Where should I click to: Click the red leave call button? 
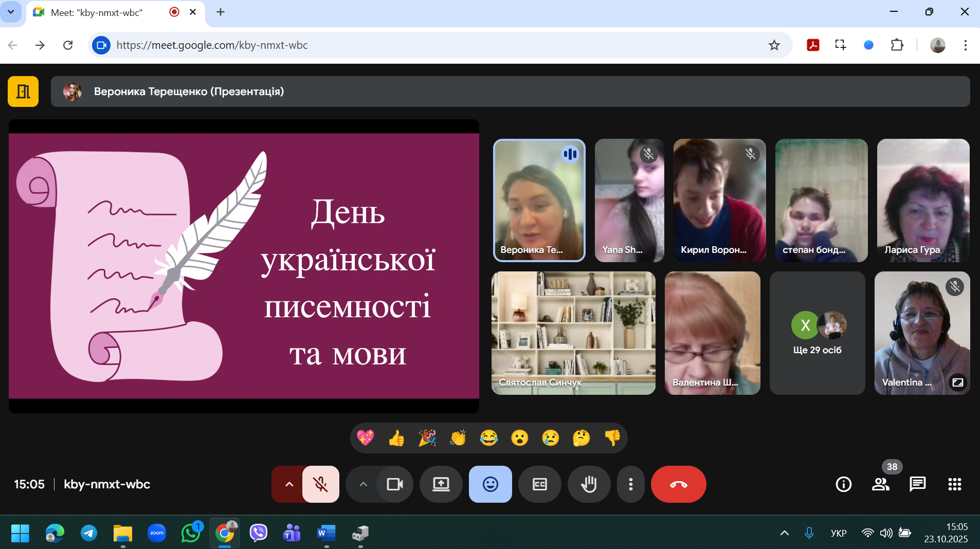coord(678,484)
